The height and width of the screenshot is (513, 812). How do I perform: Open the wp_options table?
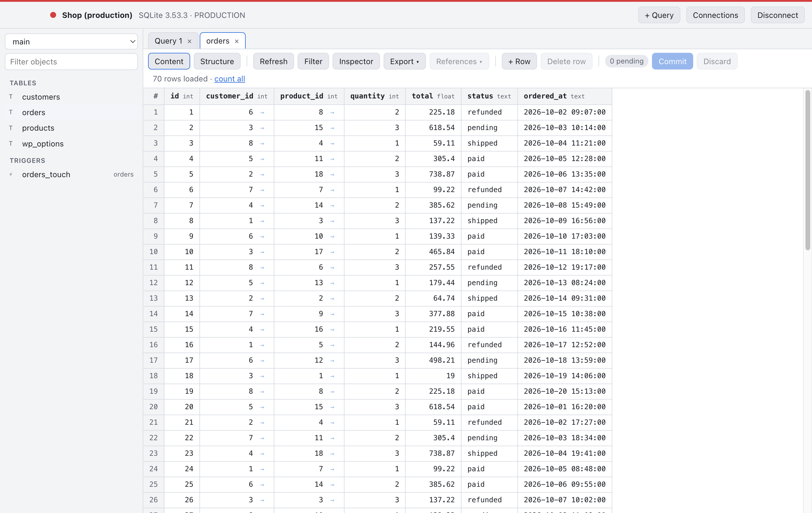tap(71, 143)
